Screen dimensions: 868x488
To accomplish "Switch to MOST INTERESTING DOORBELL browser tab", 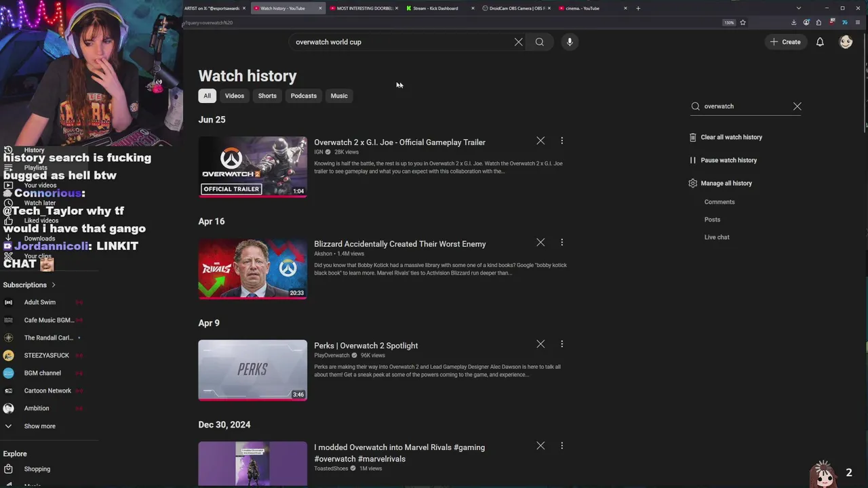I will [364, 8].
